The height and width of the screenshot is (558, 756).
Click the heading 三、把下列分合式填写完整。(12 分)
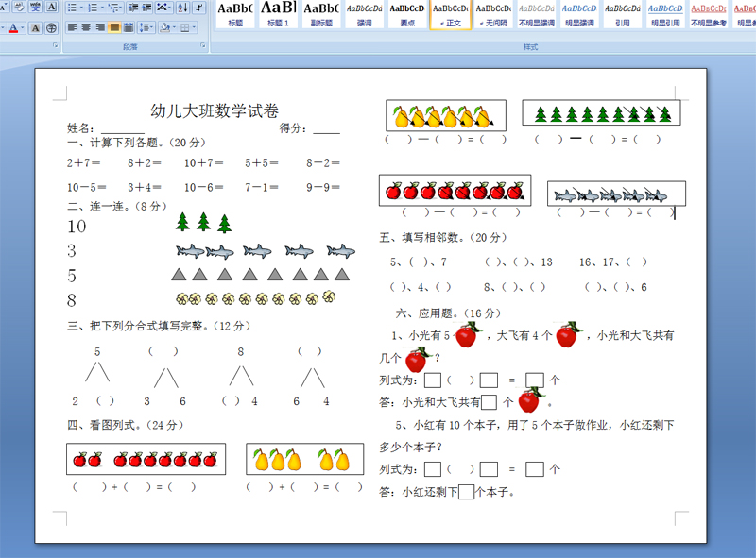click(x=159, y=327)
